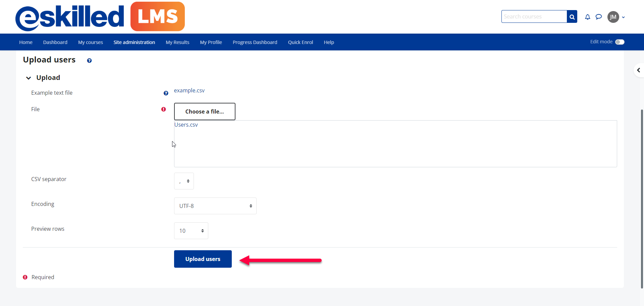Viewport: 644px width, 306px height.
Task: Collapse the Upload section chevron
Action: (x=29, y=78)
